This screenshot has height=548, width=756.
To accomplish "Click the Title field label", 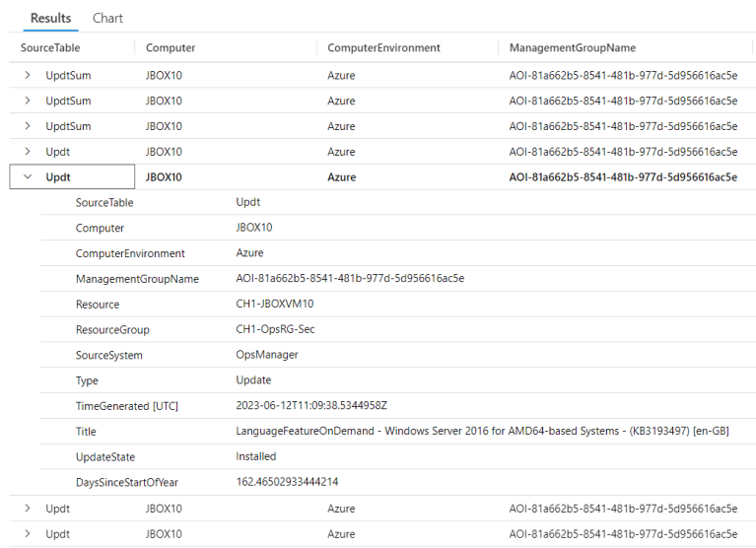I will pos(86,432).
